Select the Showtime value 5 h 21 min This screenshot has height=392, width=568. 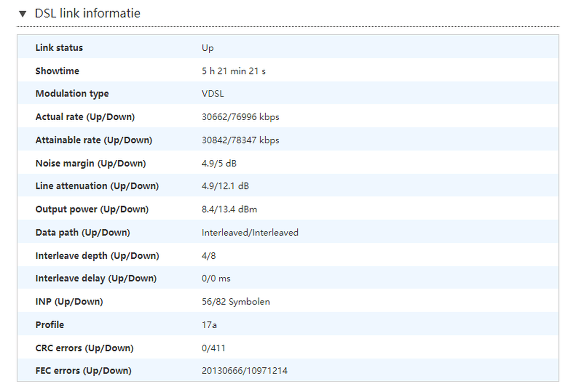tap(233, 71)
